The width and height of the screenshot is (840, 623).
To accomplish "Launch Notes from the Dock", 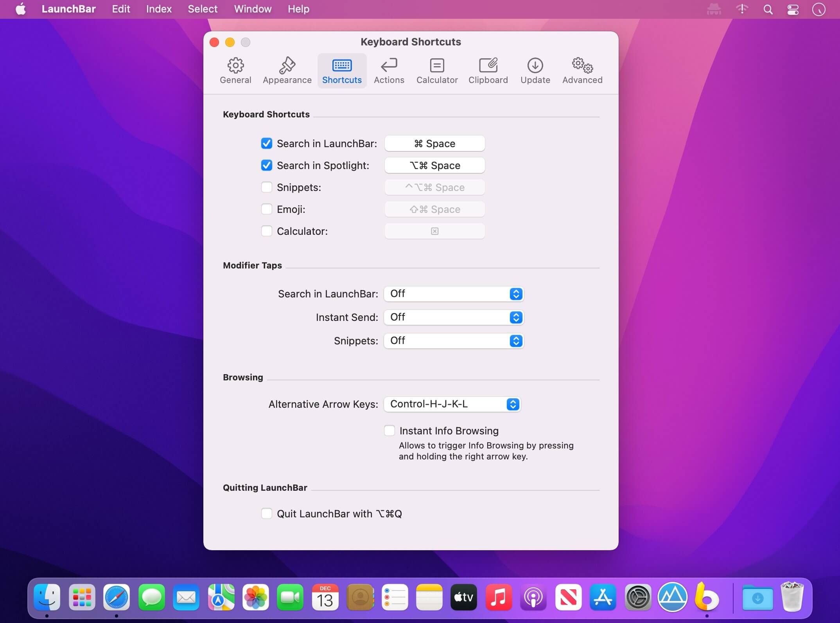I will click(x=429, y=597).
